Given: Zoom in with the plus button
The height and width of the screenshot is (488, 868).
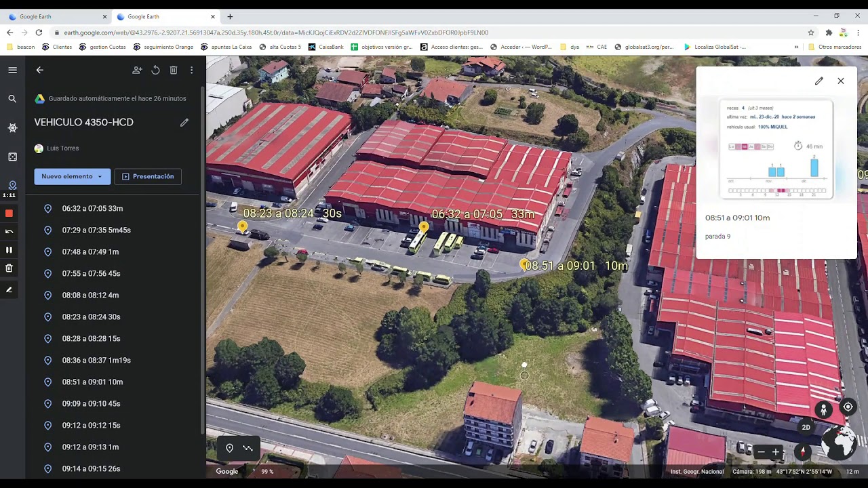Looking at the screenshot, I should tap(776, 452).
